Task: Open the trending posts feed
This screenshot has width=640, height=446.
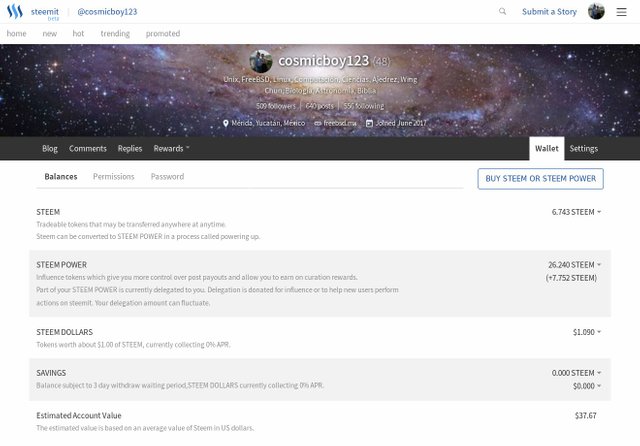Action: pos(115,33)
